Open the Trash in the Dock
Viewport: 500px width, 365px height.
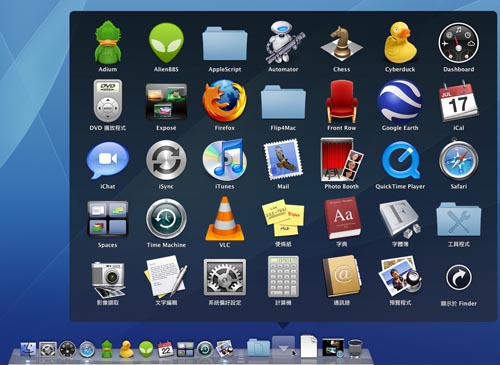pos(355,348)
